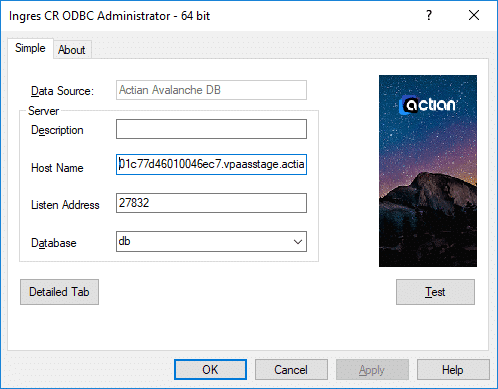Close the ODBC Administrator window
The image size is (498, 389).
click(474, 15)
